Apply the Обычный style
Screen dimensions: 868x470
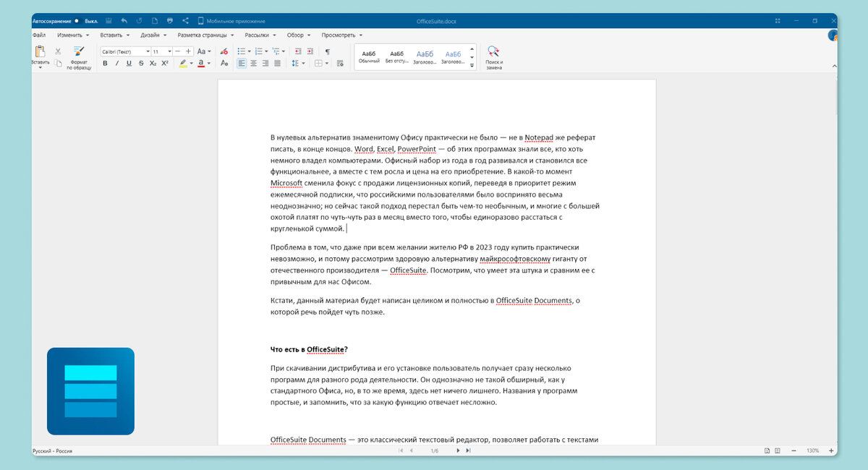click(369, 56)
